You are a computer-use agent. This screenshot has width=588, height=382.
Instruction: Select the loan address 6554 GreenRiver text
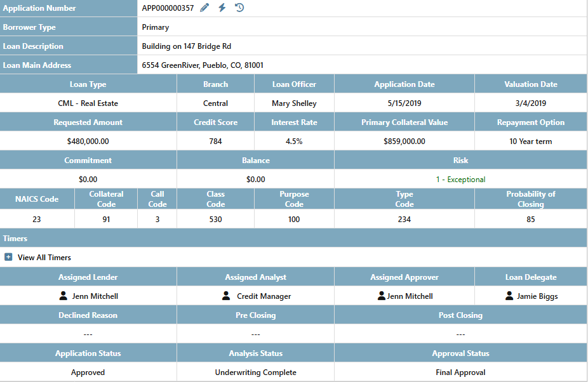203,65
